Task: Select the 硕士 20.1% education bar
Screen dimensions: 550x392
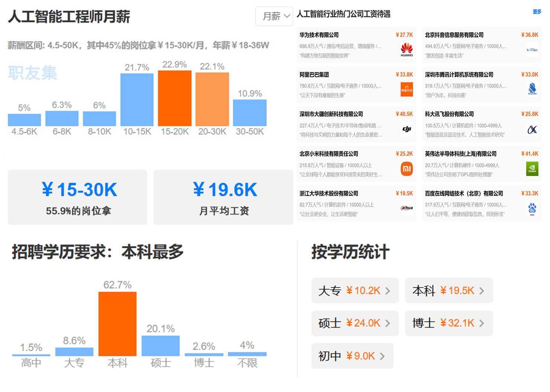Action: coord(161,346)
